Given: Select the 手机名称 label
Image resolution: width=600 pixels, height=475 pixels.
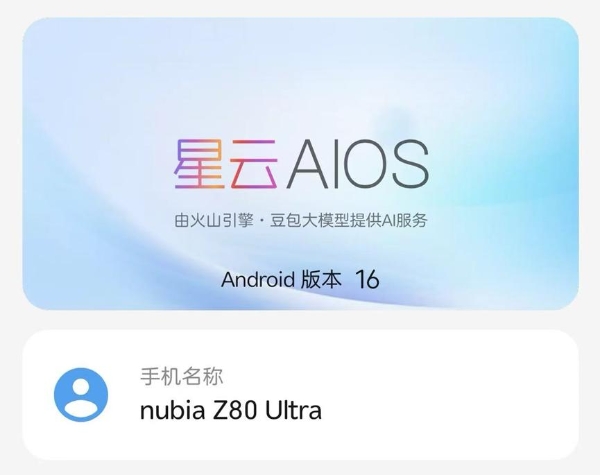Looking at the screenshot, I should [181, 377].
